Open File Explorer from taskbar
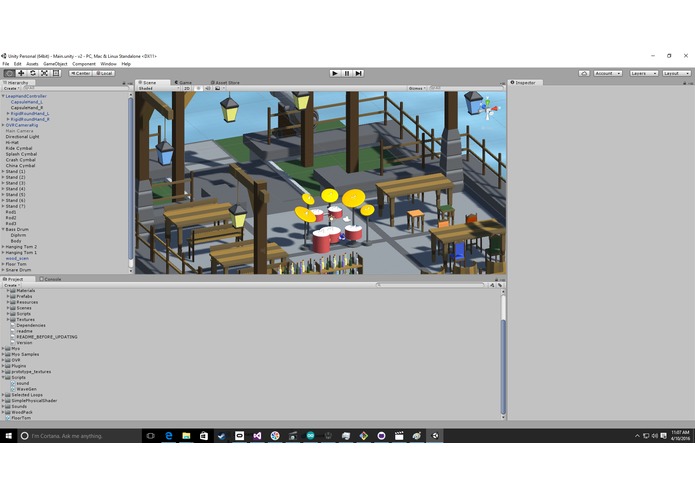The height and width of the screenshot is (494, 695). (x=186, y=436)
